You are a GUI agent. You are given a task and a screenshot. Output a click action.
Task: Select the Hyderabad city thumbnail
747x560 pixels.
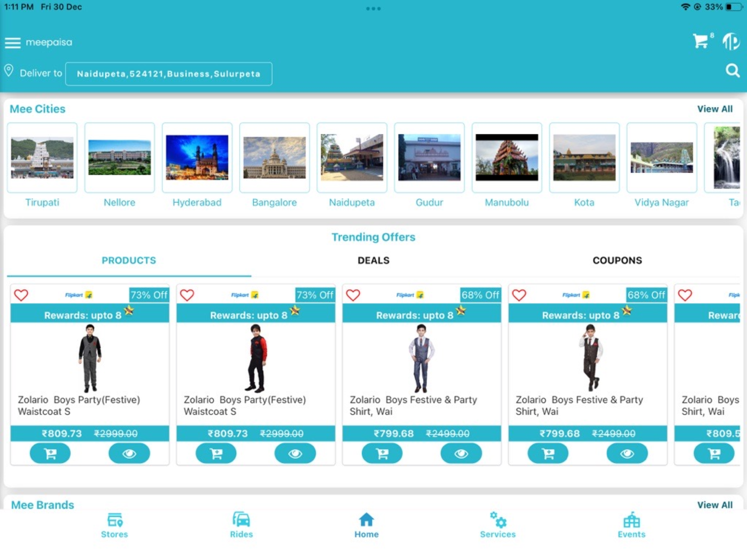pos(197,158)
